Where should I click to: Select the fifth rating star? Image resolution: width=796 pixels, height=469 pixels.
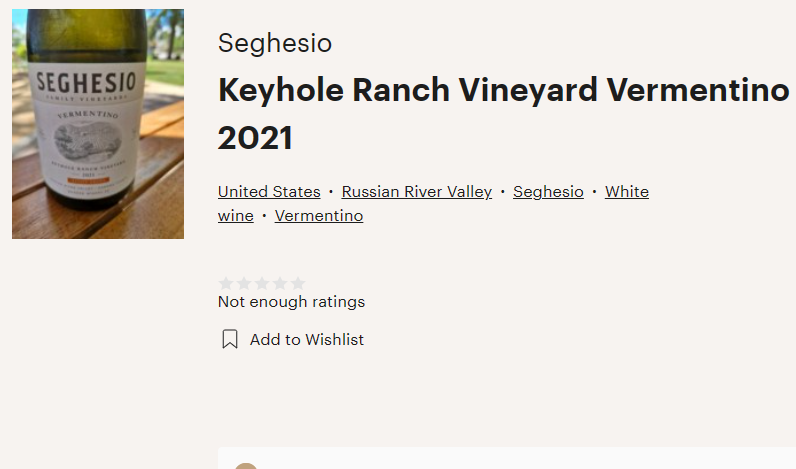pos(298,283)
